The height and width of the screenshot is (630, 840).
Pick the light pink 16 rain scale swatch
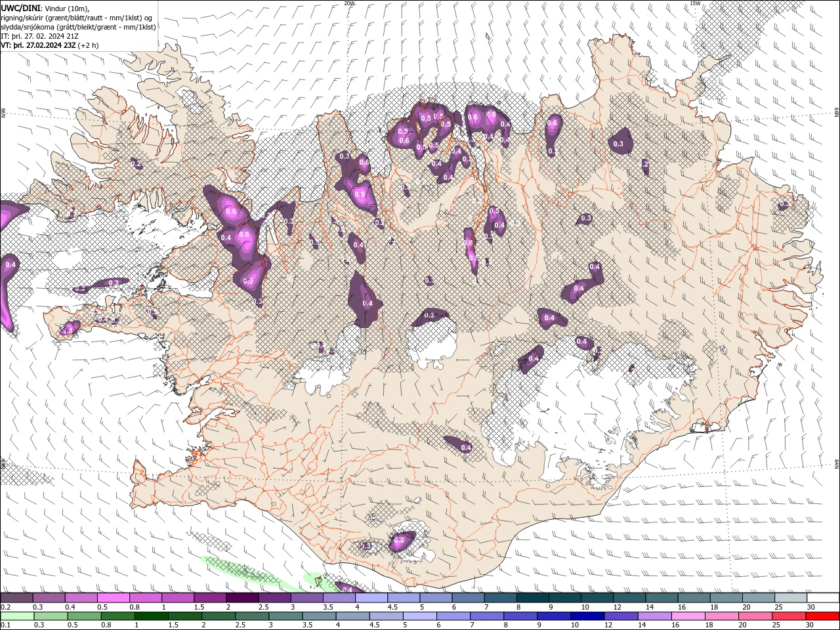click(x=688, y=616)
